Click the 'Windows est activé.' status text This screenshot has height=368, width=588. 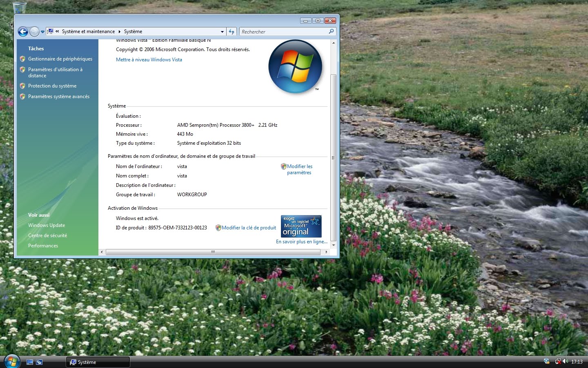[x=137, y=218]
